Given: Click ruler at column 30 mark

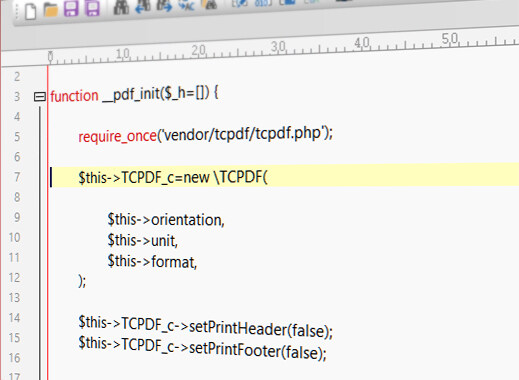Looking at the screenshot, I should click(278, 47).
